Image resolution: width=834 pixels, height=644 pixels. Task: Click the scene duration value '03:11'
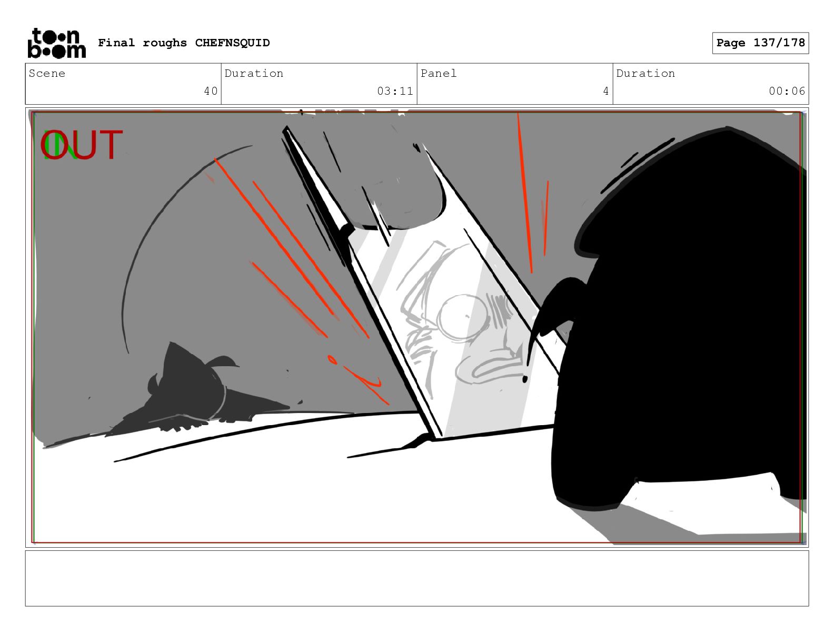[395, 91]
